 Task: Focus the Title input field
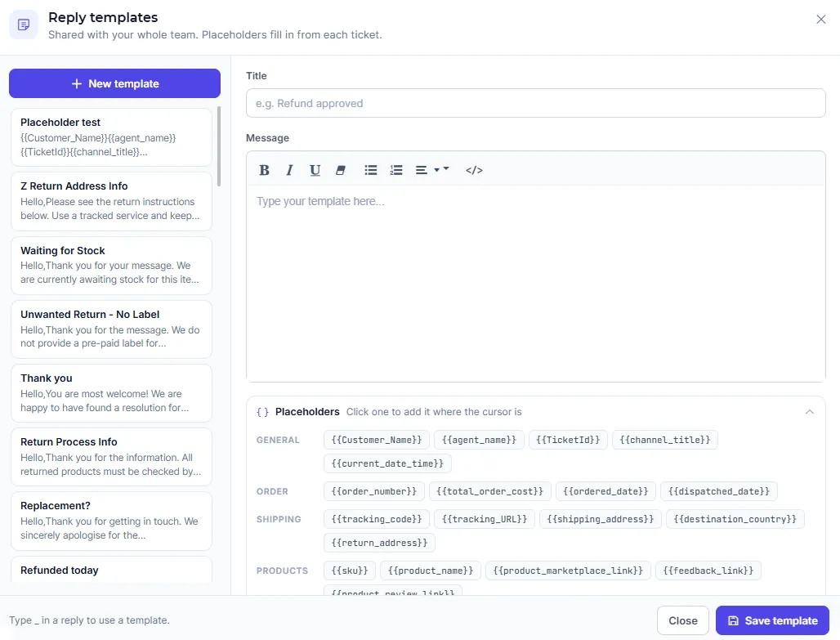tap(536, 103)
